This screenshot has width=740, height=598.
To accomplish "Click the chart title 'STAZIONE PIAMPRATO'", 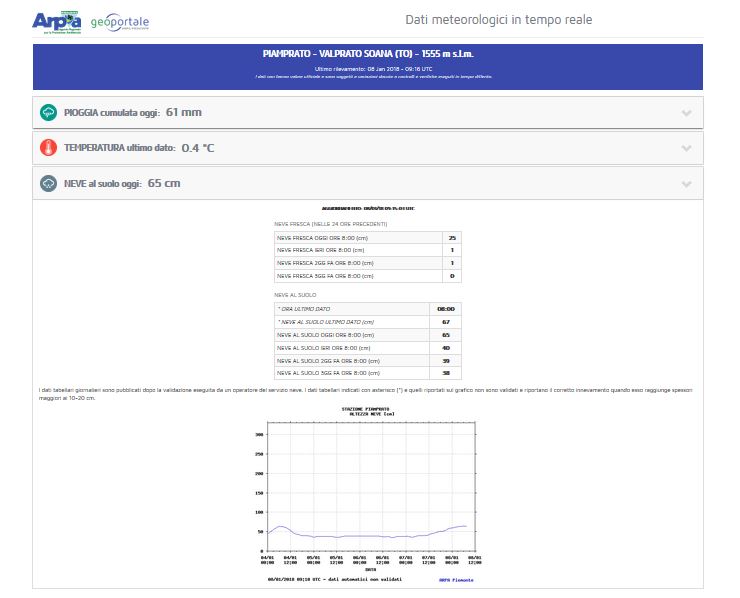I will (366, 409).
